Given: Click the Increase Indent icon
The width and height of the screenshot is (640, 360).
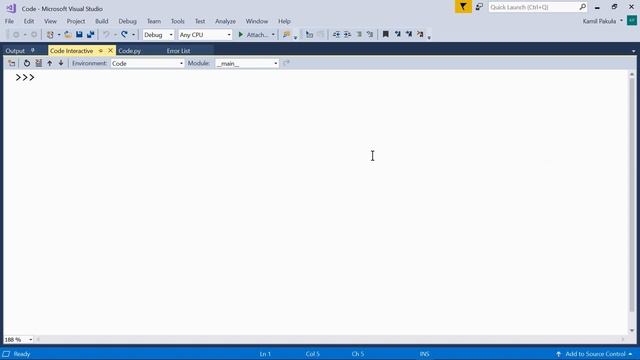Looking at the screenshot, I should [347, 35].
